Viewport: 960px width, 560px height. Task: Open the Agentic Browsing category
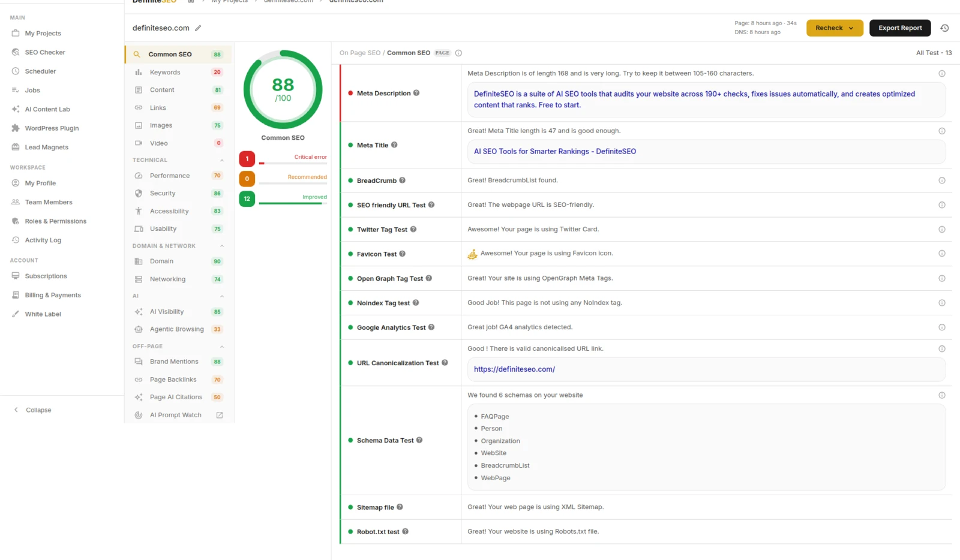[179, 329]
